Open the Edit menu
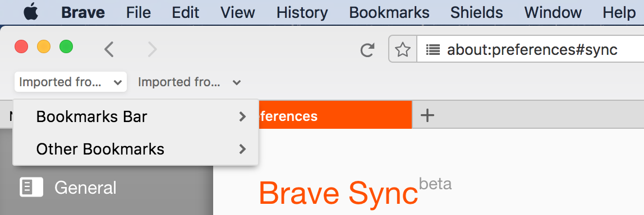Viewport: 644px width, 215px height. (x=186, y=13)
